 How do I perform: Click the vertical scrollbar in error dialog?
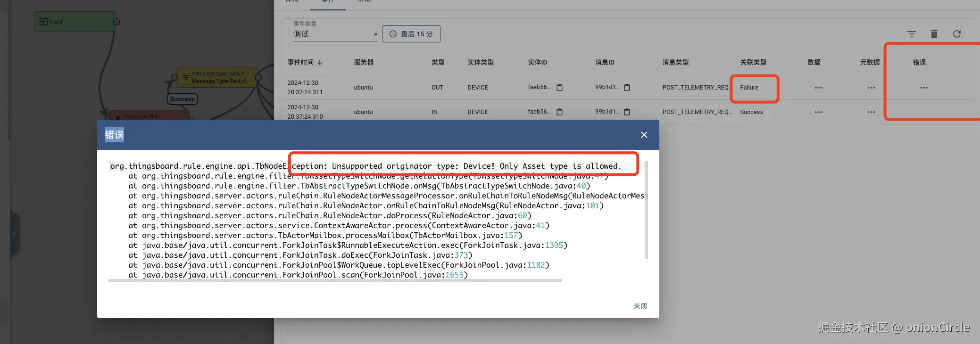(647, 210)
